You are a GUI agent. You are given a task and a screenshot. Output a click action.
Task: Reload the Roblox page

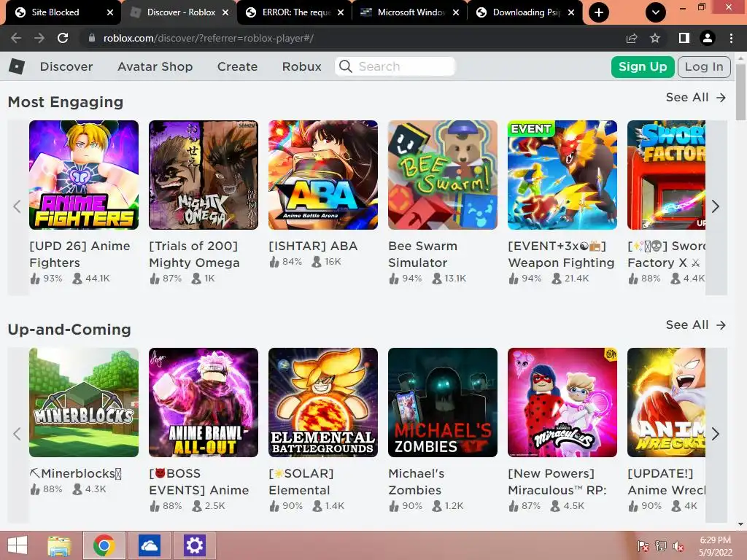pyautogui.click(x=63, y=38)
